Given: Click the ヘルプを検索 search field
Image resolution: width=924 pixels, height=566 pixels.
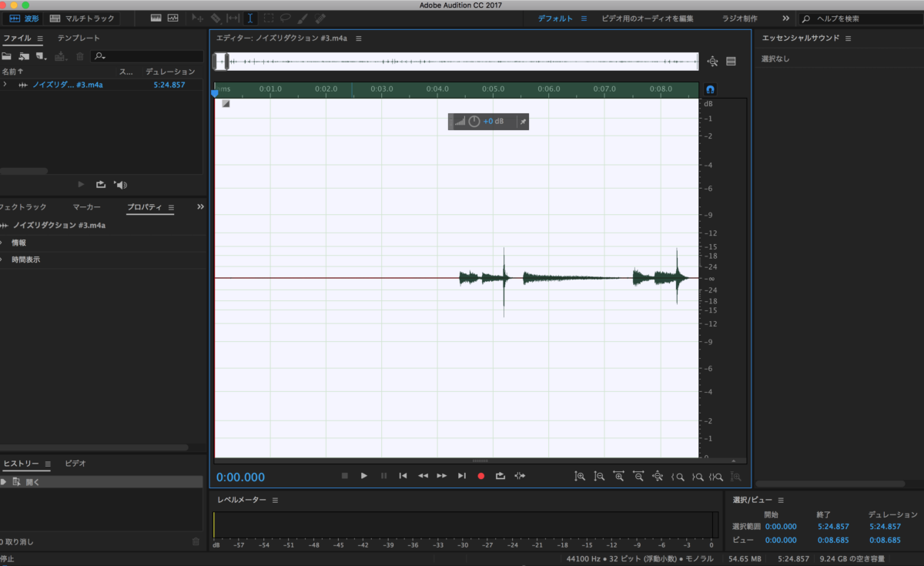Looking at the screenshot, I should coord(859,18).
